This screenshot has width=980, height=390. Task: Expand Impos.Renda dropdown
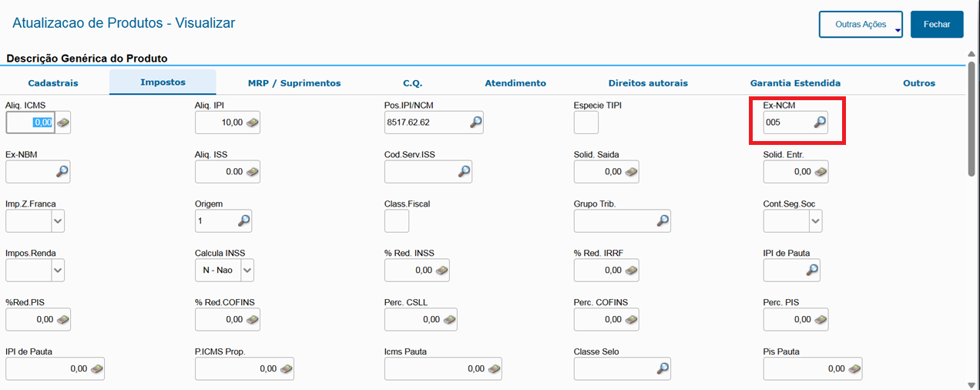click(58, 271)
